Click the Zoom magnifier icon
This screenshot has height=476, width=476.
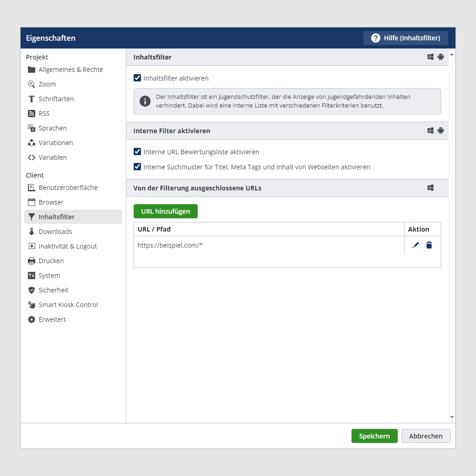point(32,84)
